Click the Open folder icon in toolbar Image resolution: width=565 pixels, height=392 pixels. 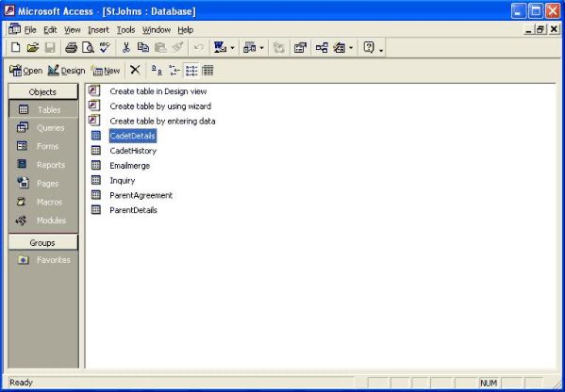tap(32, 47)
